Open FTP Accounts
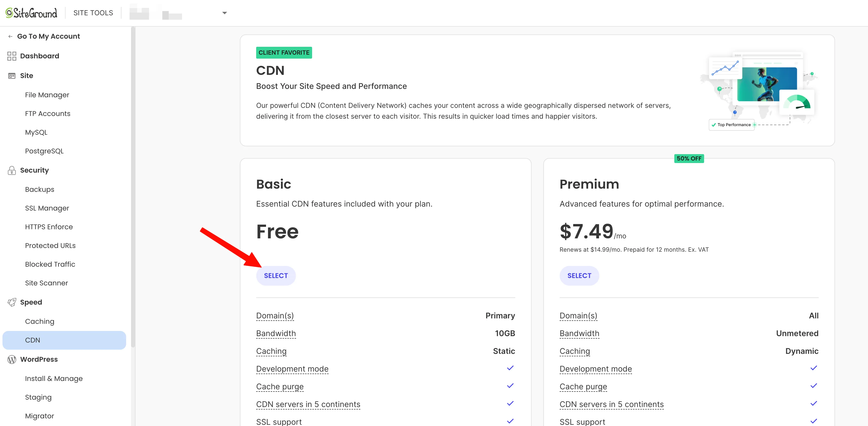868x426 pixels. [48, 114]
